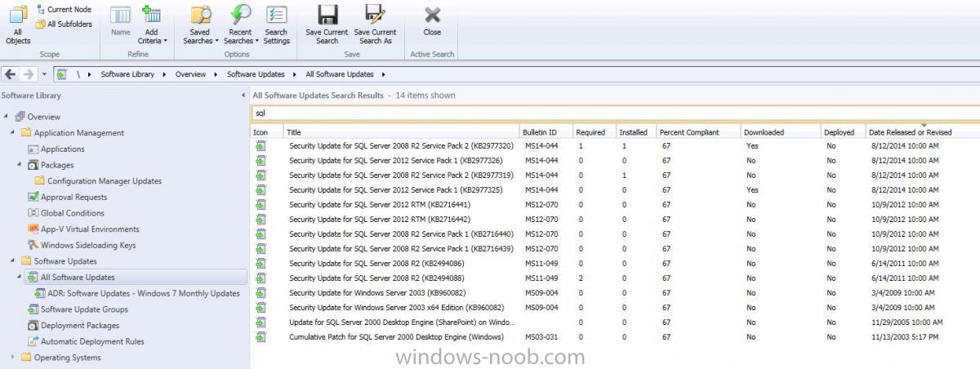Select Windows Server 2003 x64 Edition update
The width and height of the screenshot is (980, 369).
pyautogui.click(x=614, y=307)
